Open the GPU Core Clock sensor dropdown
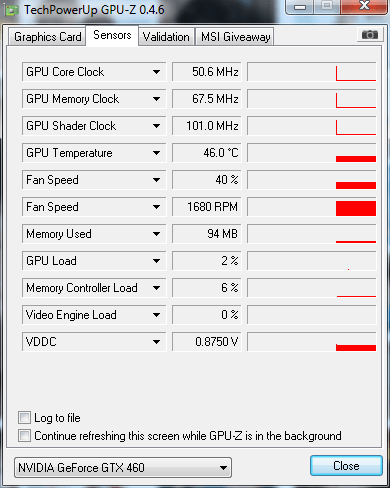 (94, 72)
